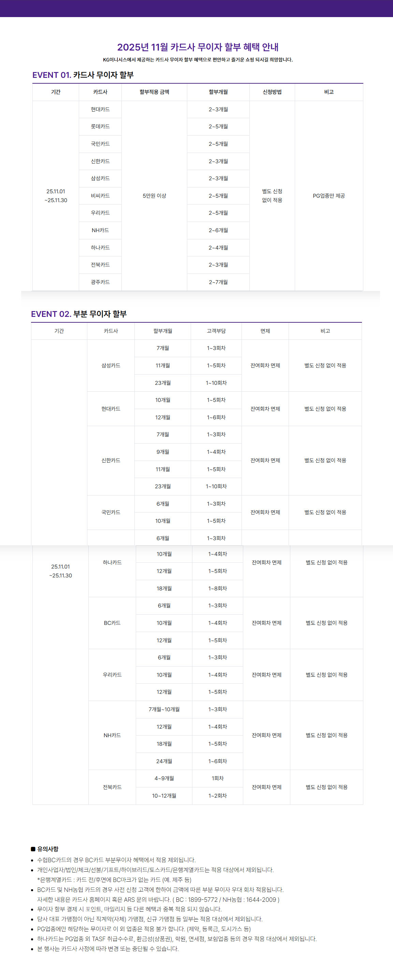Click the black square bullet beside 유의사항
The width and height of the screenshot is (393, 980).
click(33, 849)
